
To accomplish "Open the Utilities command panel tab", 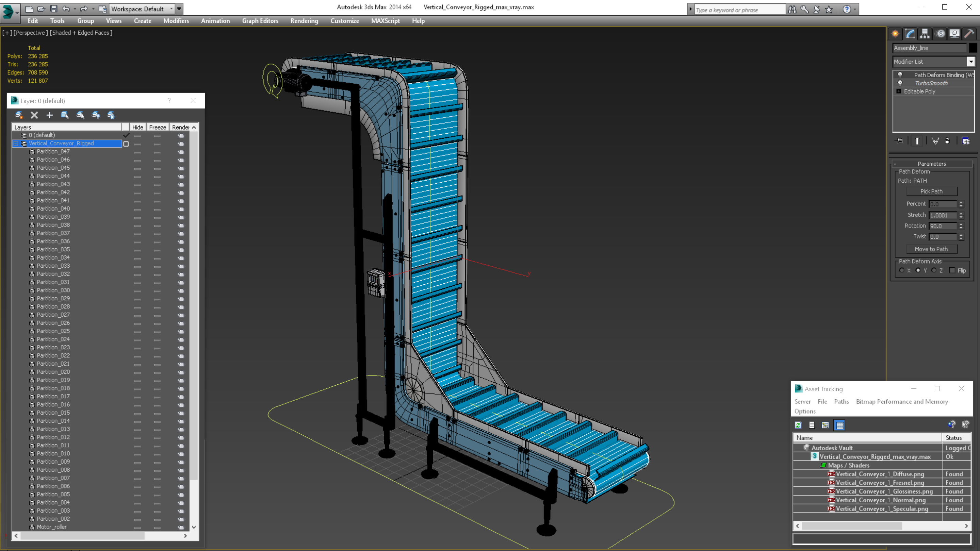I will click(x=969, y=34).
